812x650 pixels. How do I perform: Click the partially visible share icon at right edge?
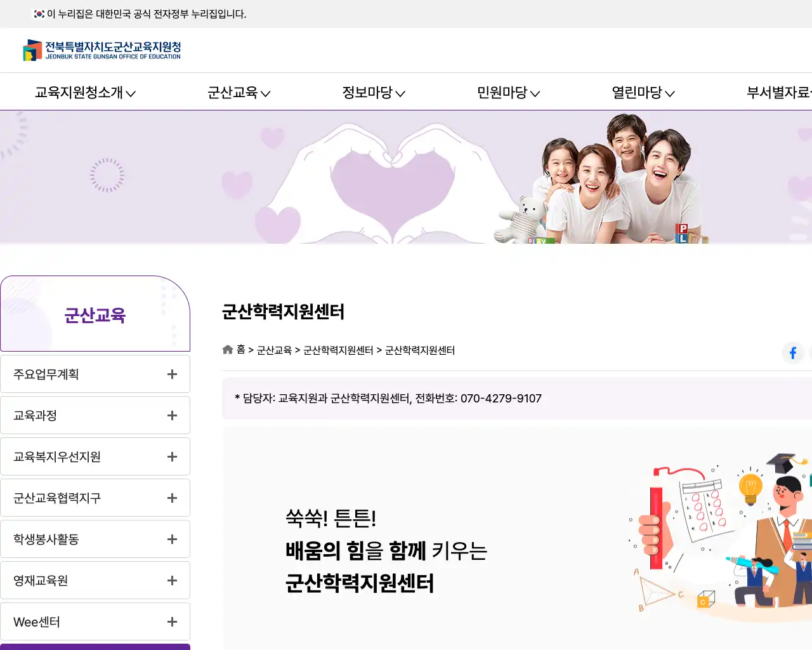pos(811,353)
